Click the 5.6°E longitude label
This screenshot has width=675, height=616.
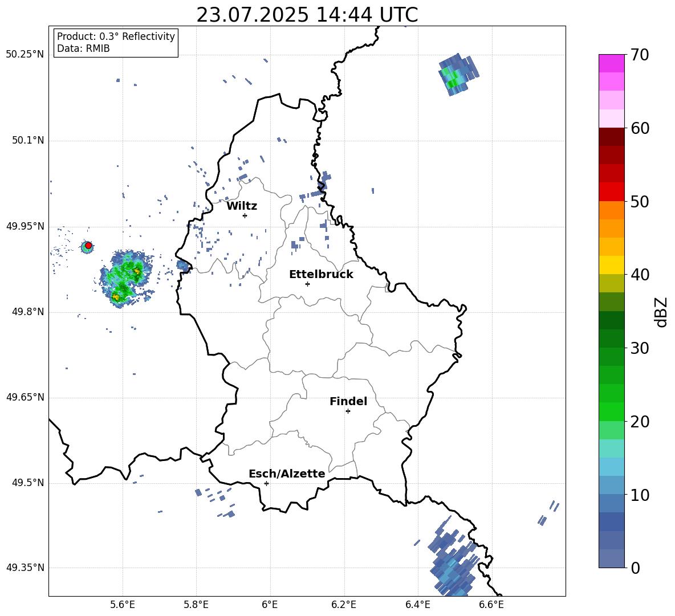pos(123,605)
